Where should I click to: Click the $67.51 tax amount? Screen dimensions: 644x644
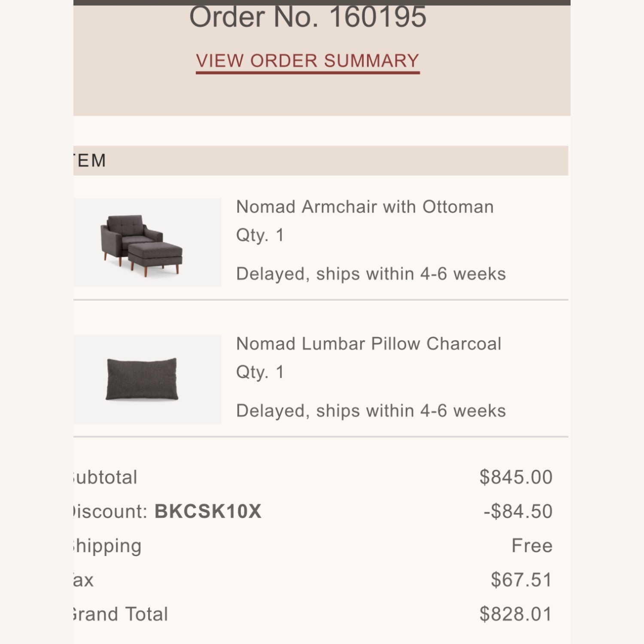click(x=520, y=580)
